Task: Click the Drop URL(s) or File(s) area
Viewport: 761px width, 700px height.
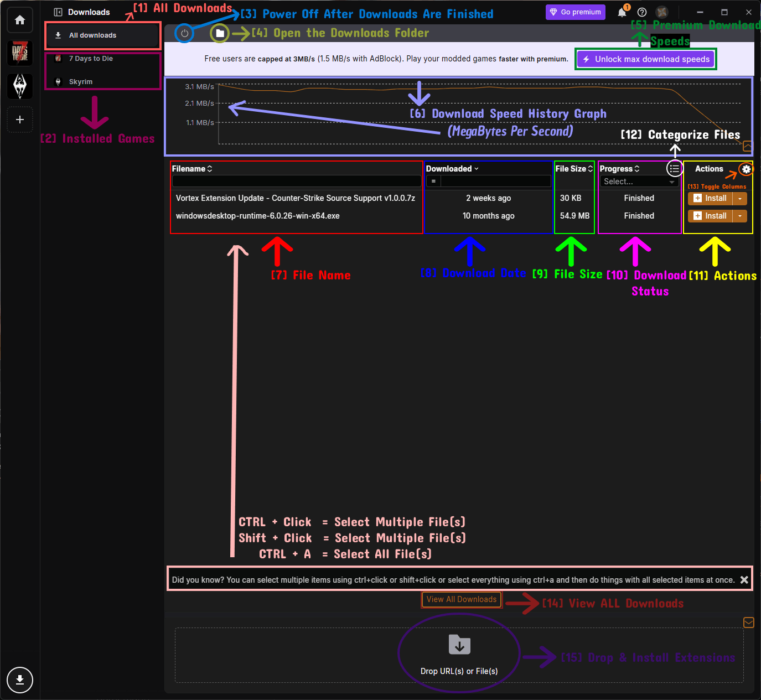Action: 459,655
